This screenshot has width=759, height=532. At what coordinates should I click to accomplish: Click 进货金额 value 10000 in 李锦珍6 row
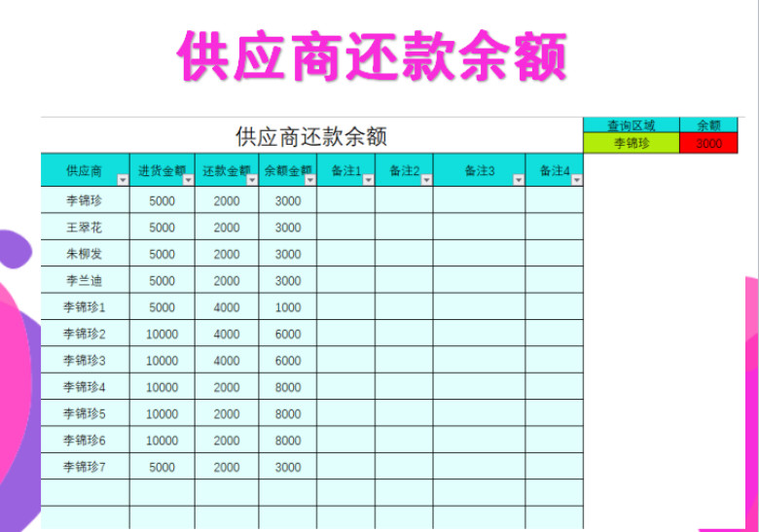pyautogui.click(x=163, y=440)
